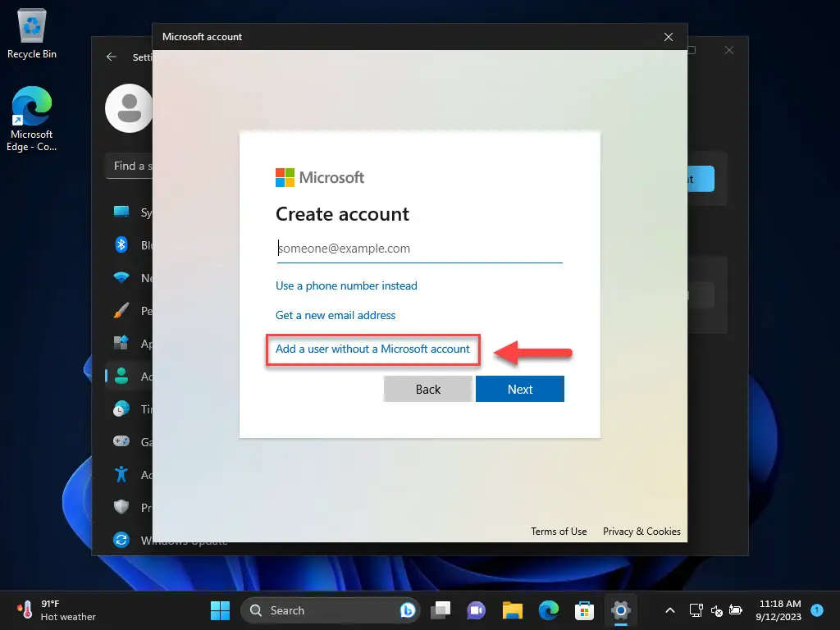Click Get a new email address

point(336,316)
